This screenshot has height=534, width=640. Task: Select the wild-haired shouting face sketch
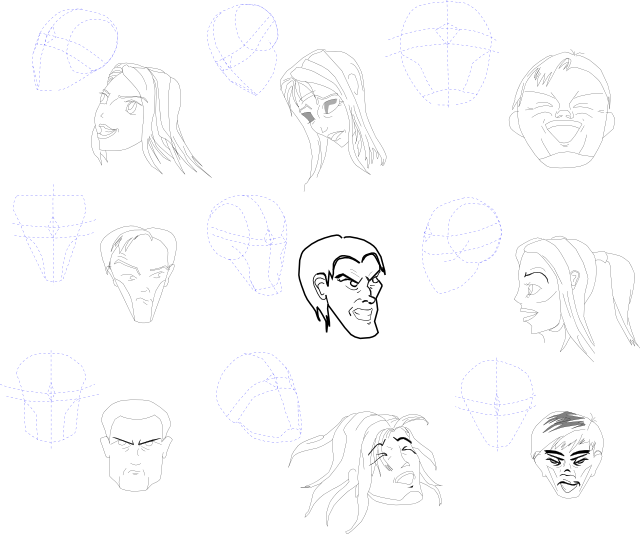(364, 470)
